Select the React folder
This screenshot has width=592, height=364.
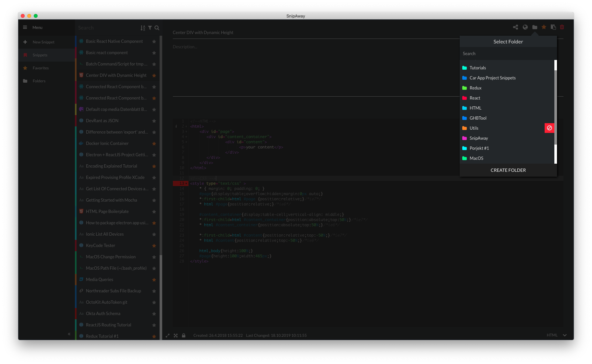click(x=507, y=98)
